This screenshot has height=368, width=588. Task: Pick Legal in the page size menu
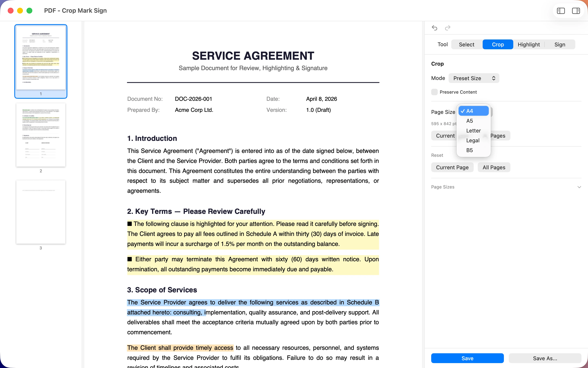tap(473, 140)
